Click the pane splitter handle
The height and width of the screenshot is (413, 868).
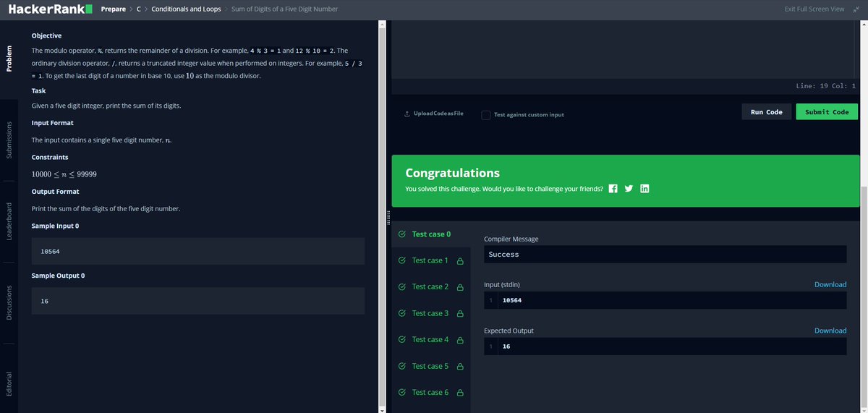[x=388, y=217]
